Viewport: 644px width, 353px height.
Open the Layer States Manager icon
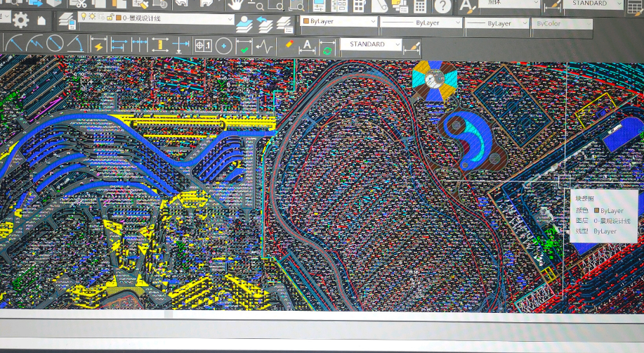pyautogui.click(x=284, y=25)
